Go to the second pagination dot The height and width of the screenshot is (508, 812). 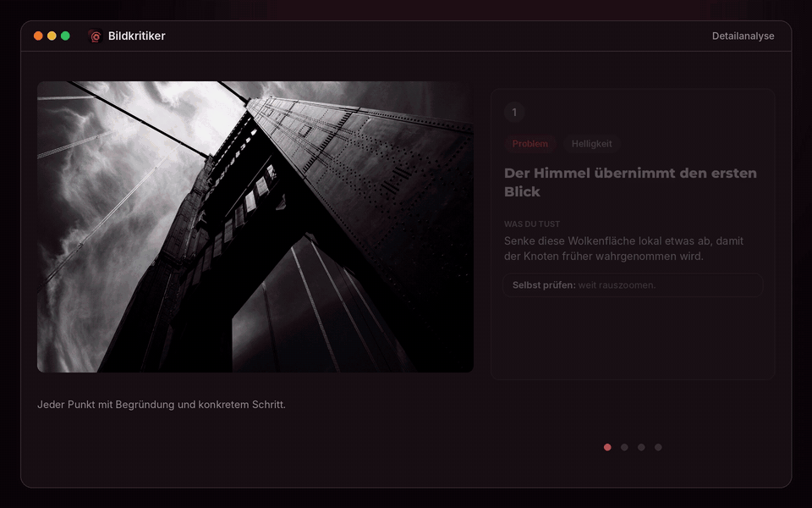pyautogui.click(x=624, y=447)
